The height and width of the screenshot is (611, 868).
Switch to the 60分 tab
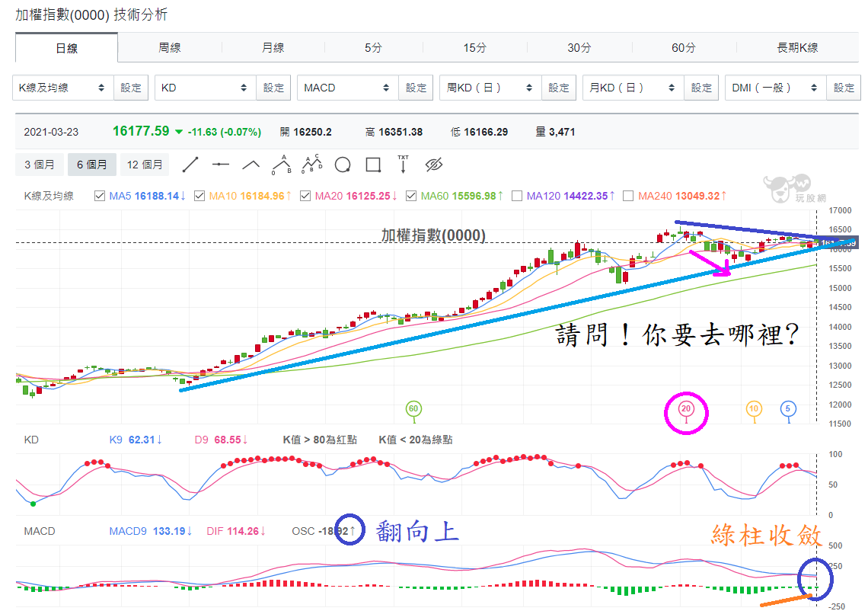pyautogui.click(x=683, y=48)
